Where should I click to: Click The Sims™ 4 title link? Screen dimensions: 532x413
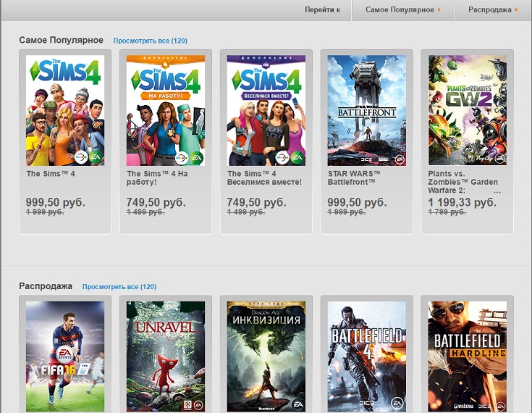coord(51,174)
